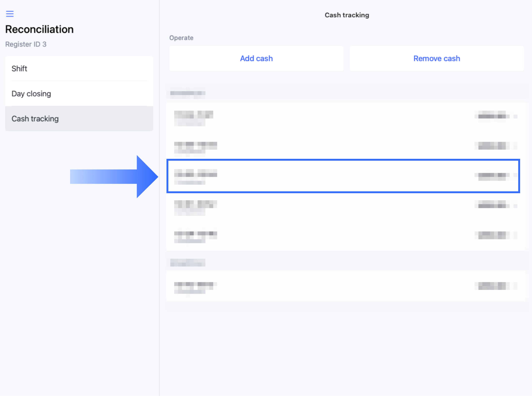Open the hamburger menu icon
The image size is (532, 396).
(10, 14)
